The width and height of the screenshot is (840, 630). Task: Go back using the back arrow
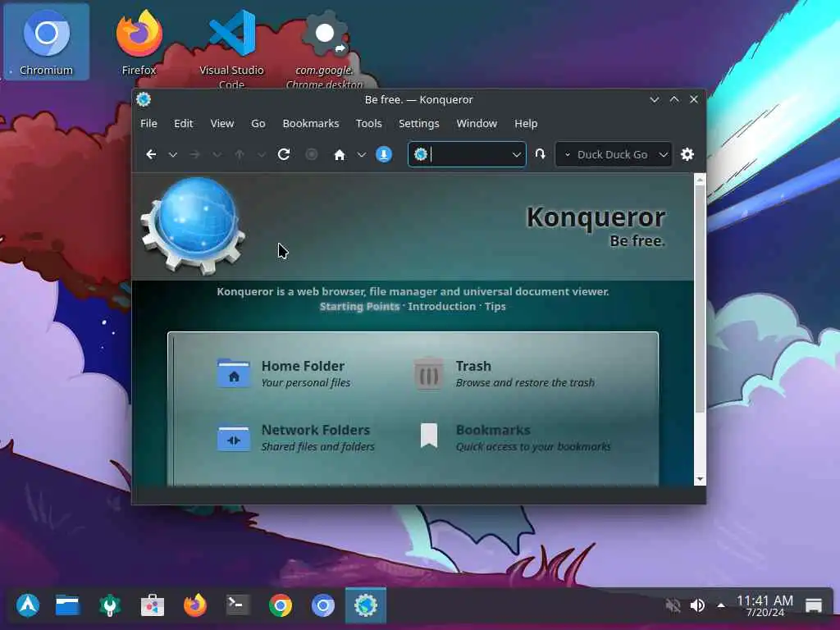tap(151, 155)
